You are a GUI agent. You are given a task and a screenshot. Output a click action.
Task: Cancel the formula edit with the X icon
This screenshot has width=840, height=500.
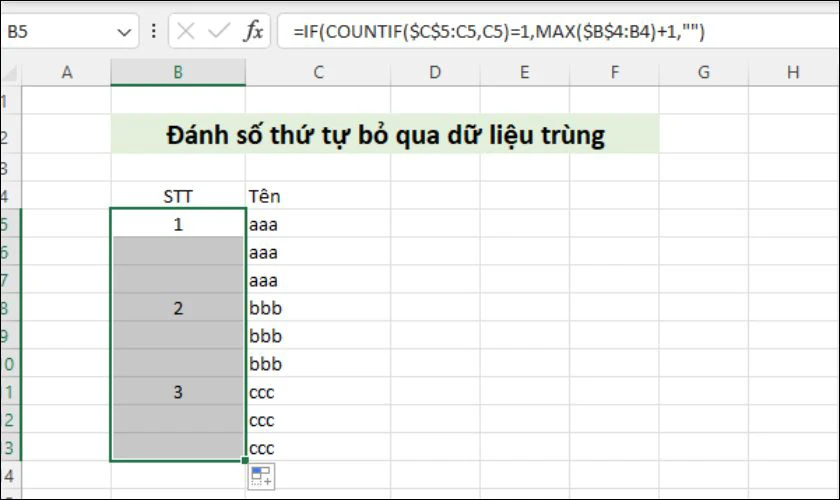pyautogui.click(x=185, y=32)
